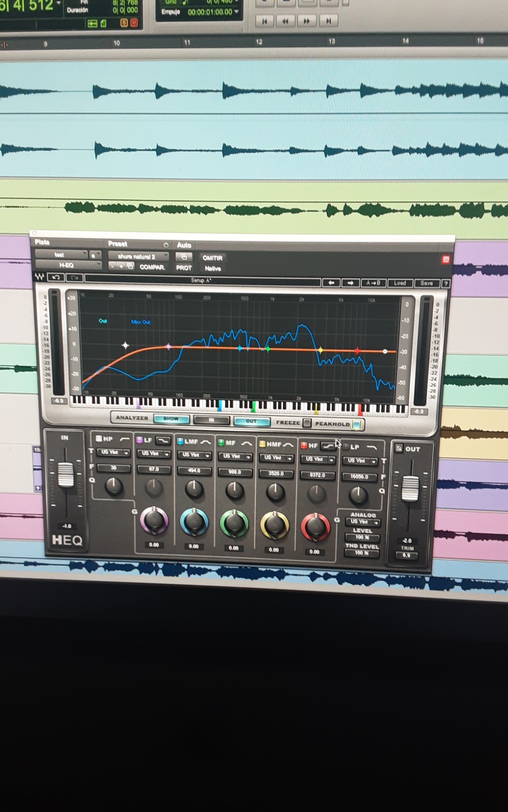The width and height of the screenshot is (508, 812).
Task: Toggle the HP band enable square
Action: pos(99,438)
